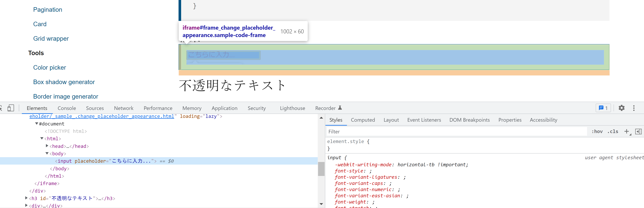
Task: Open DevTools settings gear
Action: coord(622,108)
